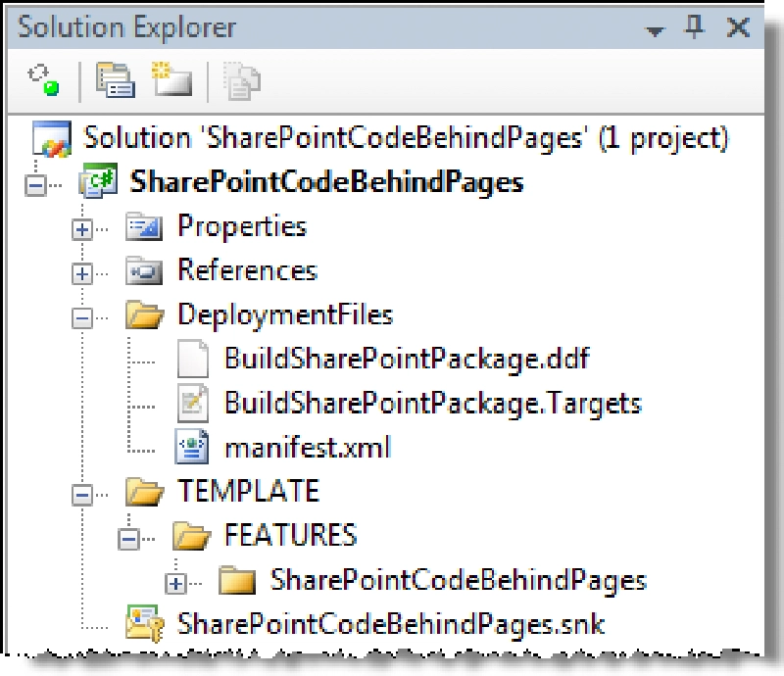The height and width of the screenshot is (676, 784).
Task: Click the solution icon at the tree root
Action: (x=51, y=138)
